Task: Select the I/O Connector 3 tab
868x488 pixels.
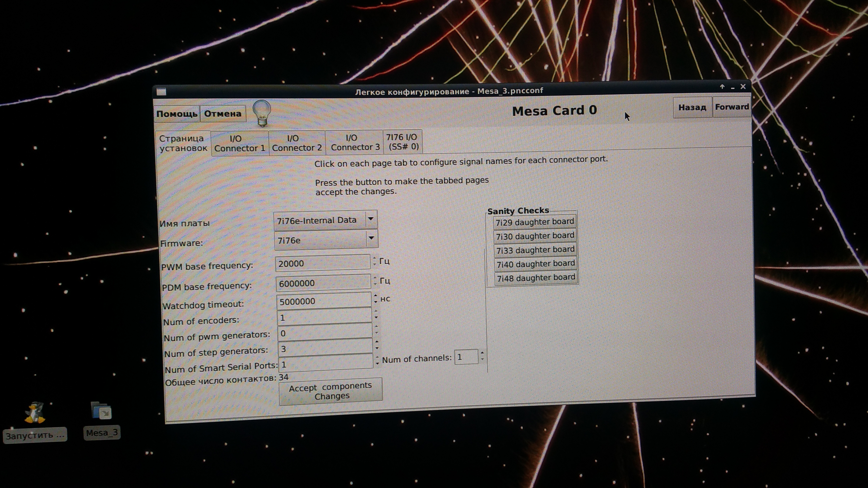Action: [x=355, y=142]
